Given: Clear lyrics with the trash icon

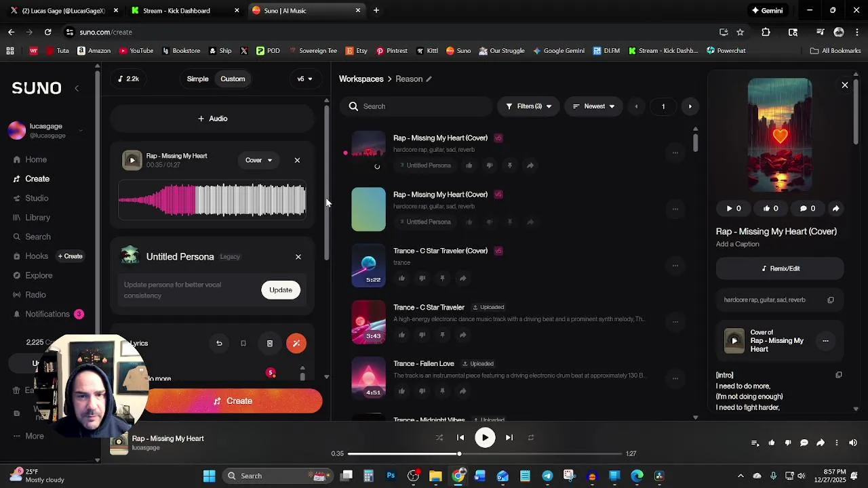Looking at the screenshot, I should (x=270, y=344).
